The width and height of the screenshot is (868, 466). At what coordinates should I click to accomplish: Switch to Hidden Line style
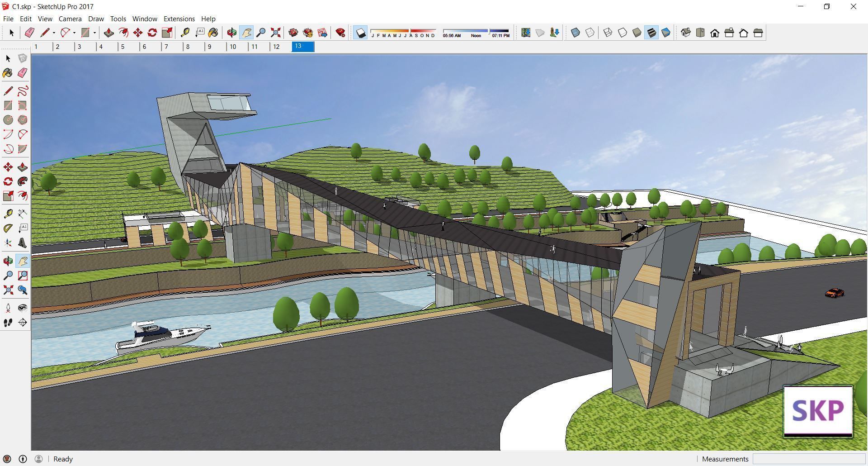point(623,33)
